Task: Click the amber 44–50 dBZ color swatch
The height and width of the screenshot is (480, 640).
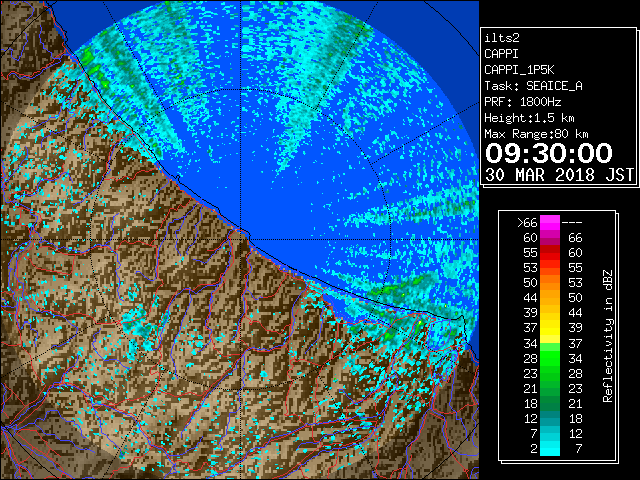Action: (550, 298)
